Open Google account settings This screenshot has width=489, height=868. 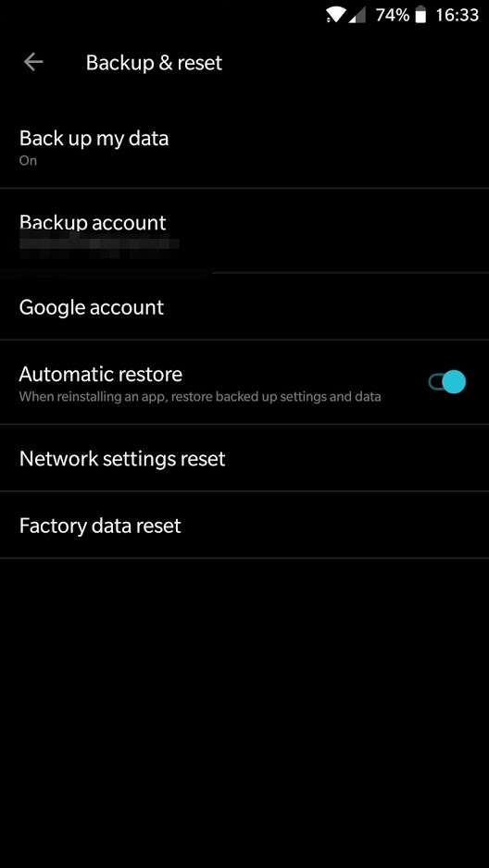pyautogui.click(x=244, y=306)
